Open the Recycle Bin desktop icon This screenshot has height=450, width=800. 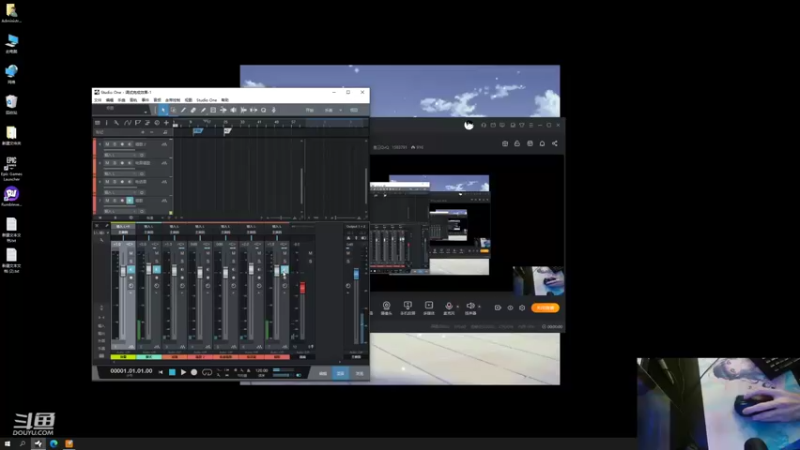11,104
